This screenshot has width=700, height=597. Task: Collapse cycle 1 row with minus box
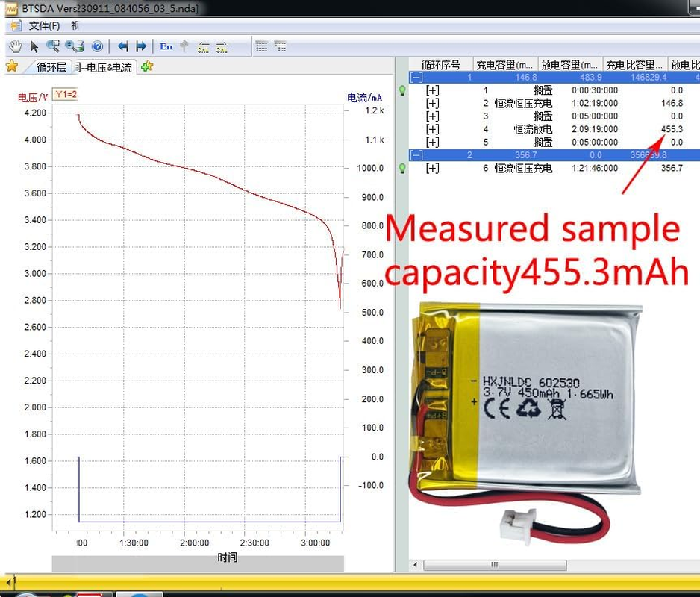coord(416,77)
